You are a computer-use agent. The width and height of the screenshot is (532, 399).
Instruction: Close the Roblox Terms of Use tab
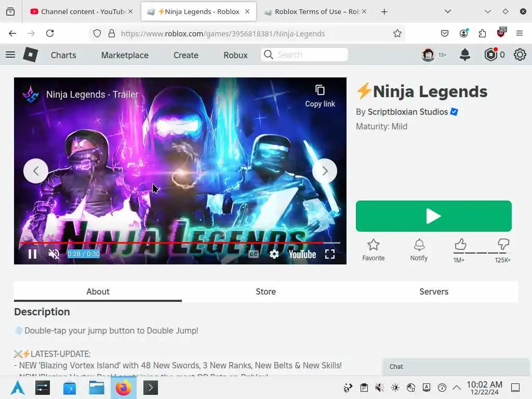click(x=364, y=11)
